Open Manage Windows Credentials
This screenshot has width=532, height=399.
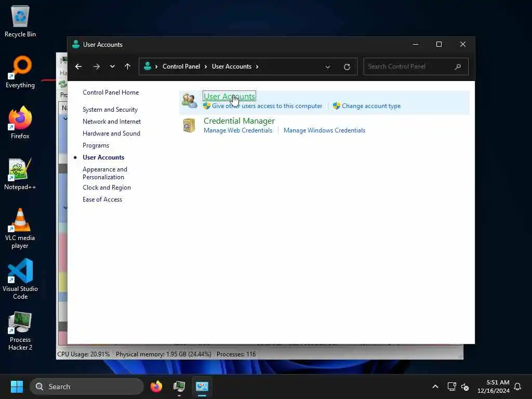[324, 130]
